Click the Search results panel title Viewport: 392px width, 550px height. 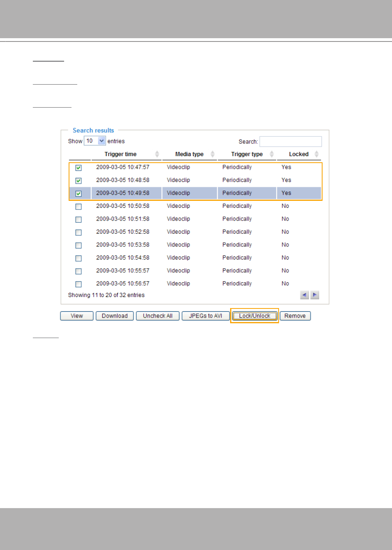pyautogui.click(x=93, y=131)
